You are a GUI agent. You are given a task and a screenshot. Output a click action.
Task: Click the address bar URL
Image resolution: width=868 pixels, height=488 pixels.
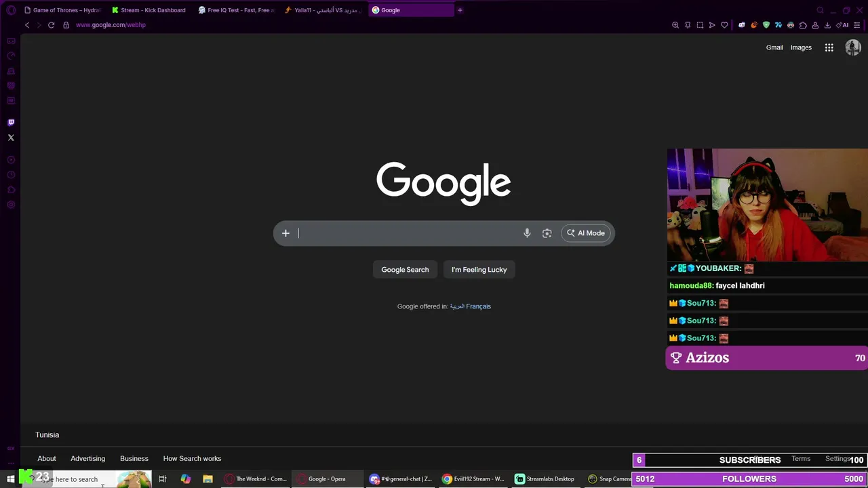tap(111, 25)
